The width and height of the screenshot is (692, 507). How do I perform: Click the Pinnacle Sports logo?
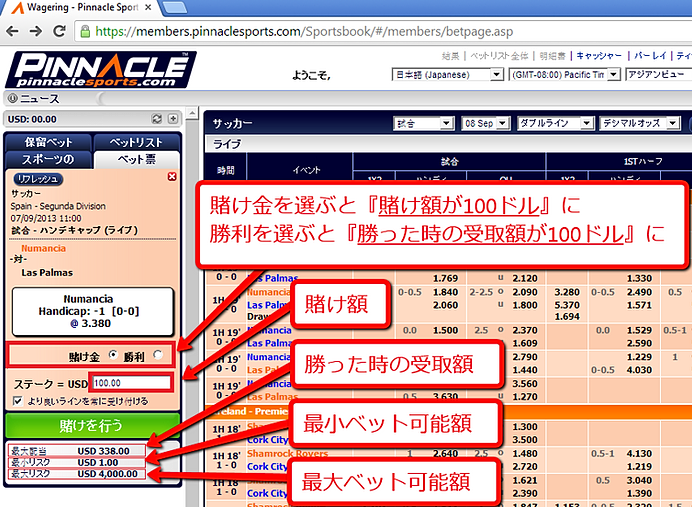[x=101, y=69]
